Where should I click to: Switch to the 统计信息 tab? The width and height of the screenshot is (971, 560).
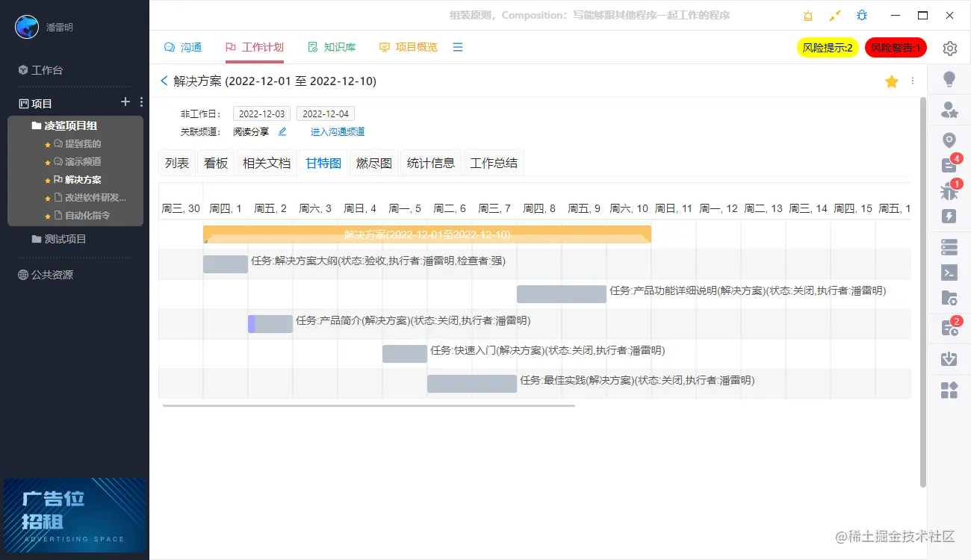[x=431, y=163]
